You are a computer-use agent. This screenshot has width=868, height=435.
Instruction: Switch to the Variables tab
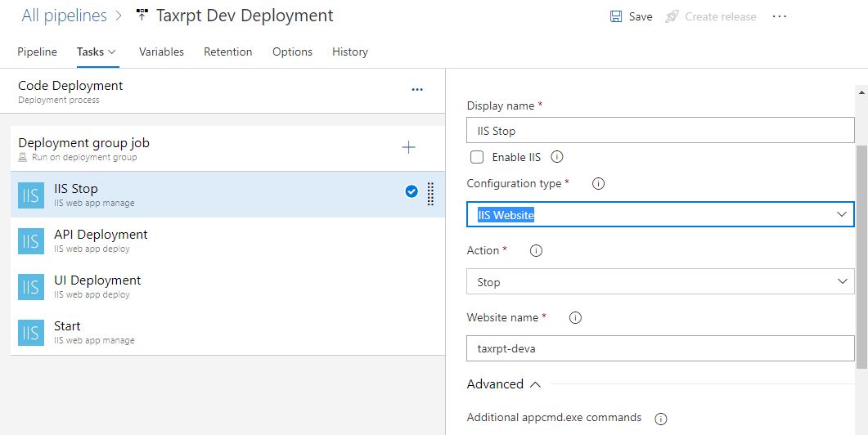tap(162, 52)
